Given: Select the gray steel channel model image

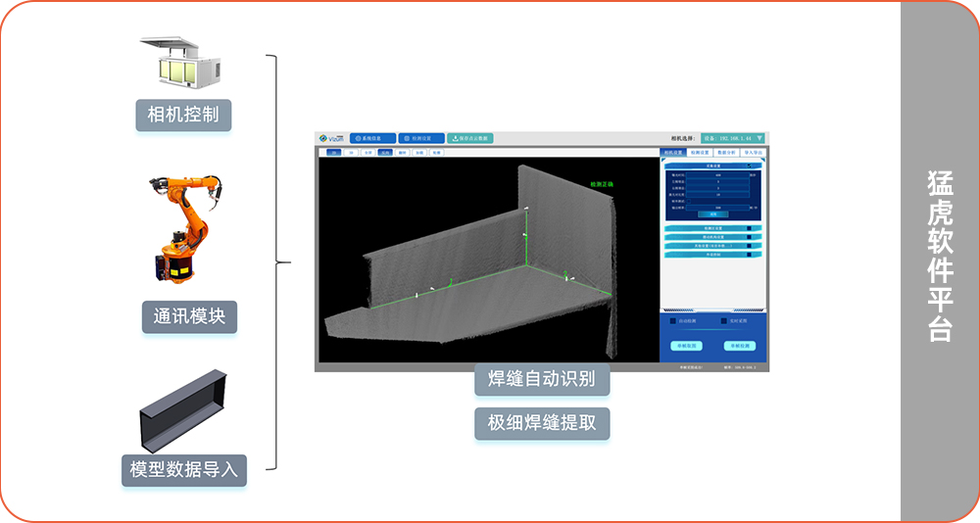Looking at the screenshot, I should point(182,410).
